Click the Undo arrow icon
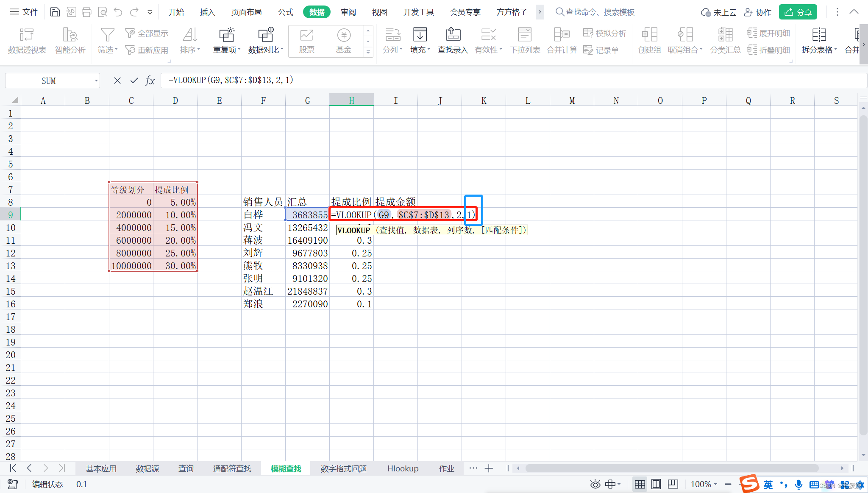The image size is (868, 493). click(118, 12)
